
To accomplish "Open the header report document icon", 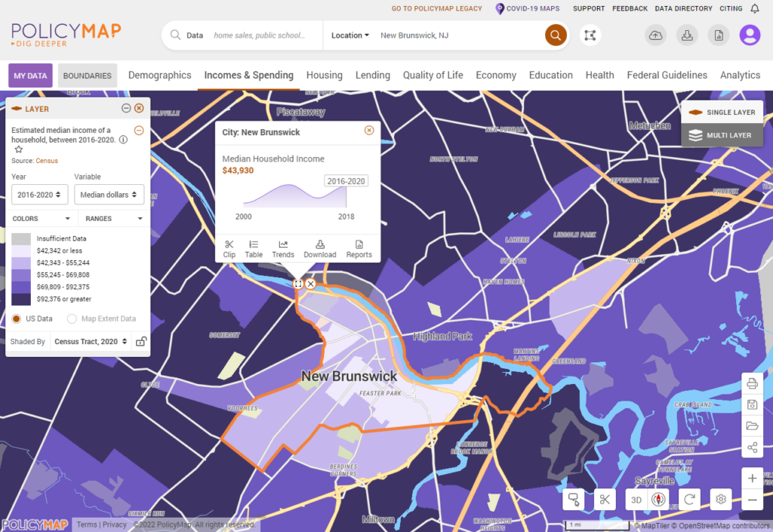I will 719,35.
